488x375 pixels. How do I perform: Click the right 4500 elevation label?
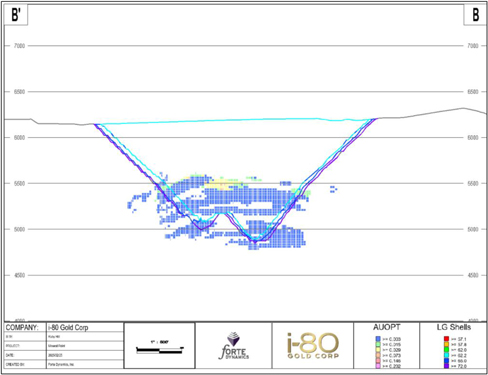point(473,275)
